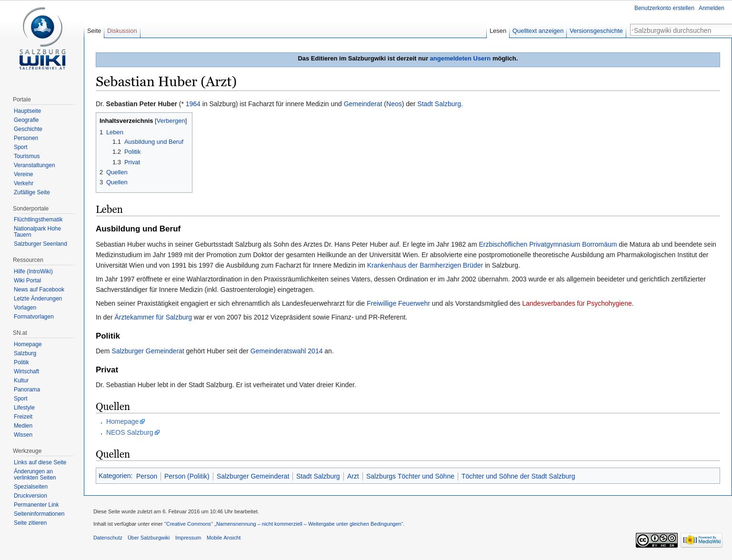The width and height of the screenshot is (732, 560).
Task: Open the Ärztekammer für Salzburg link
Action: coord(153,317)
